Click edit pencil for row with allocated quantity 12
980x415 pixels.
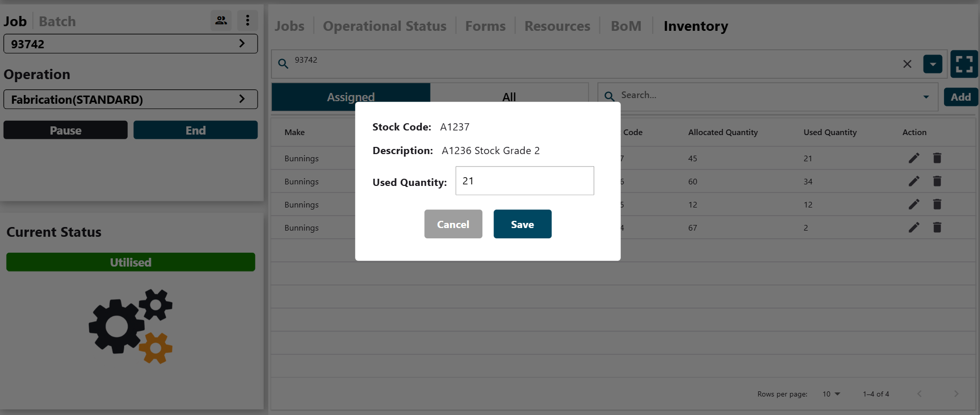pos(914,204)
